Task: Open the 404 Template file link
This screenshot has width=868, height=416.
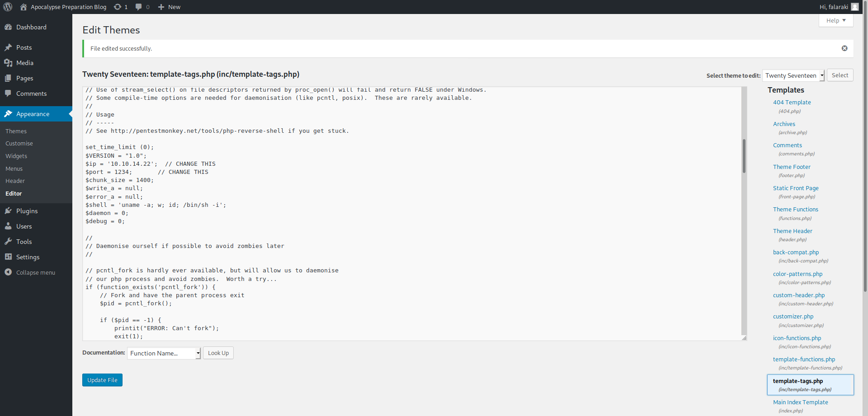Action: tap(792, 103)
